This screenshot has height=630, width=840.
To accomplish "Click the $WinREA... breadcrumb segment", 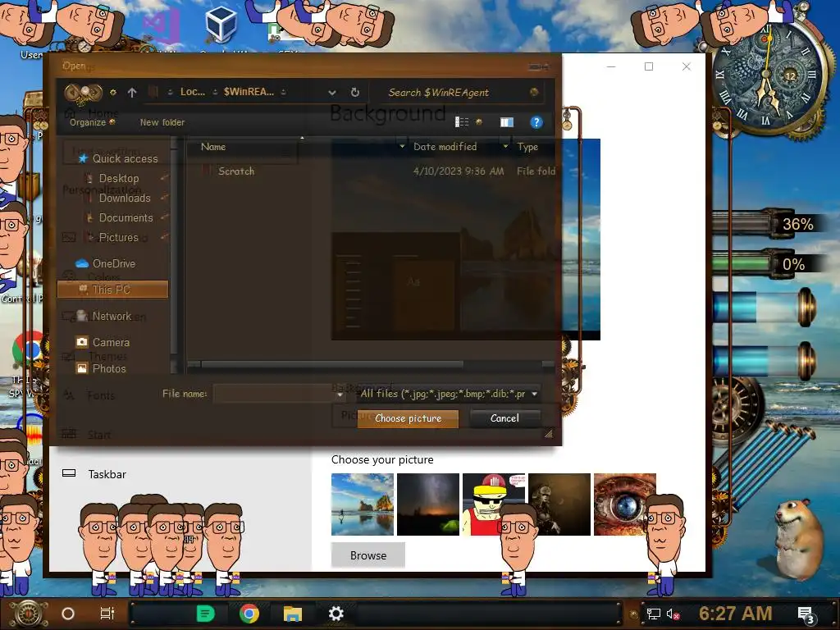I will click(249, 92).
